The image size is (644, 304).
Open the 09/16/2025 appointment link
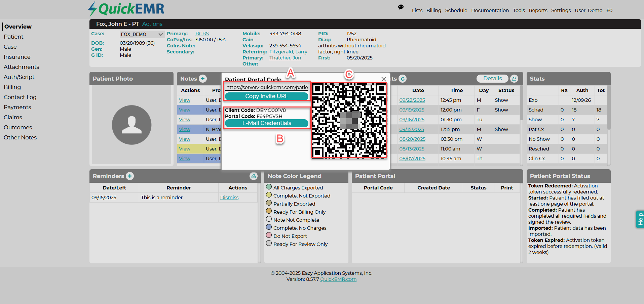(412, 120)
